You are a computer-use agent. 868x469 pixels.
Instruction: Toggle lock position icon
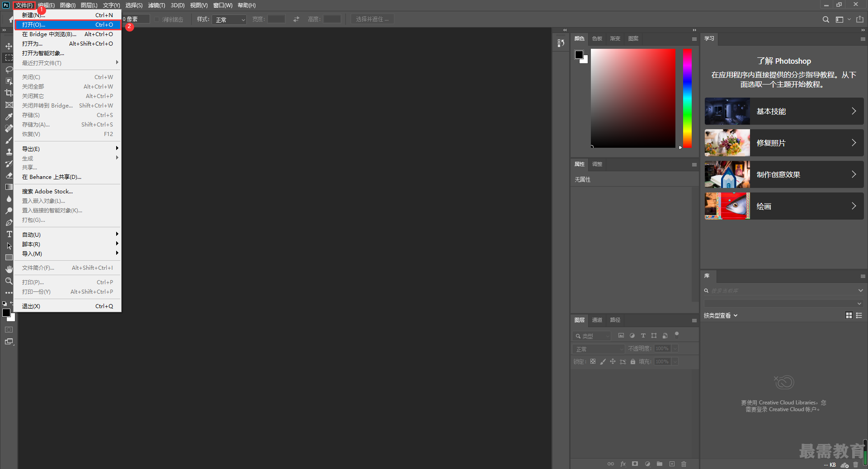click(x=613, y=361)
